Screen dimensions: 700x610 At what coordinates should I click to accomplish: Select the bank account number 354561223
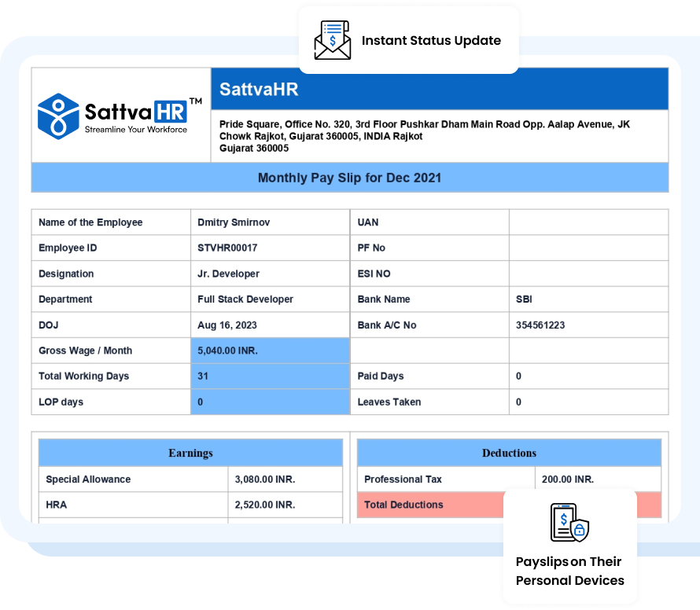(x=540, y=325)
